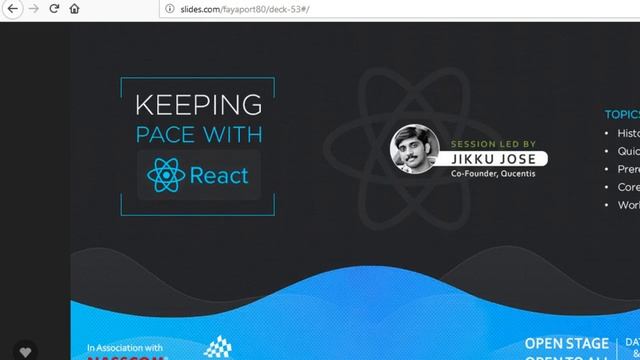Open the browser home page icon
640x360 pixels.
(x=74, y=9)
